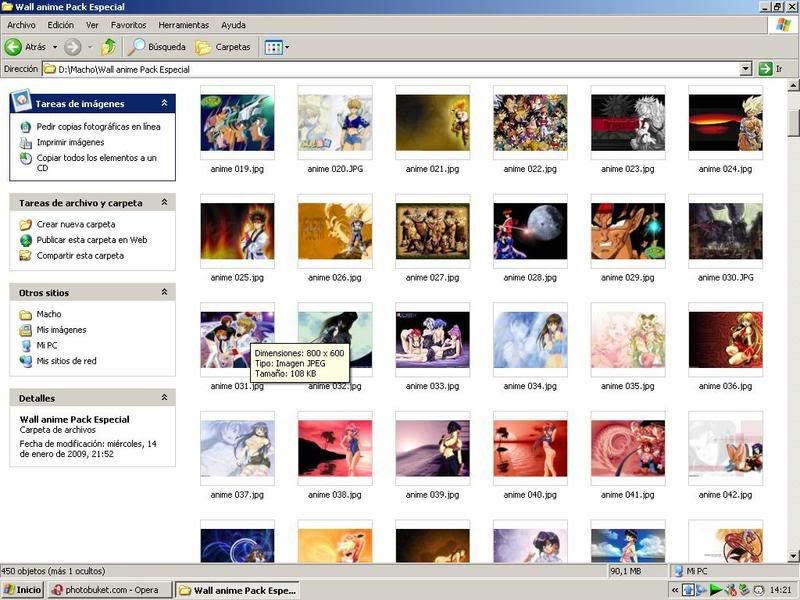The height and width of the screenshot is (600, 800).
Task: Open the Herramientas menu
Action: pos(184,25)
